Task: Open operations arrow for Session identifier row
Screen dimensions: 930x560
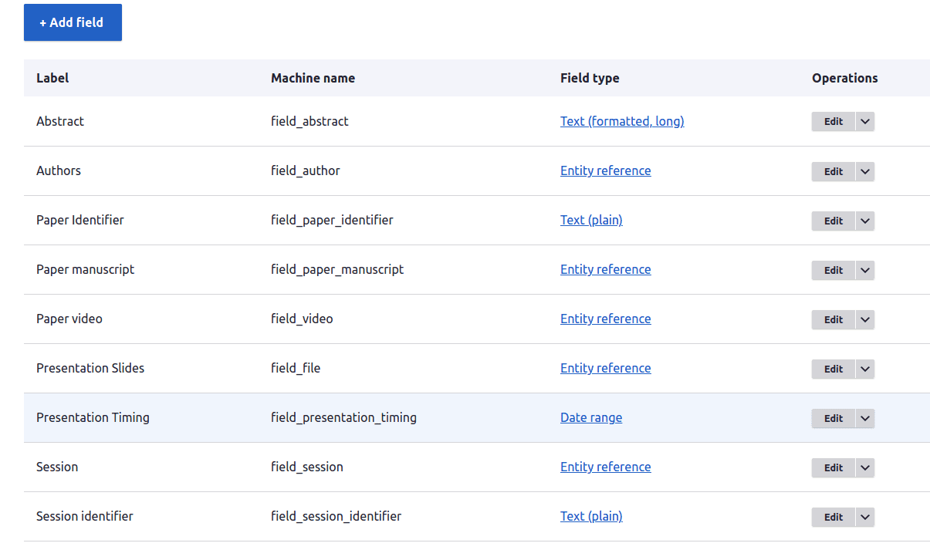Action: 865,517
